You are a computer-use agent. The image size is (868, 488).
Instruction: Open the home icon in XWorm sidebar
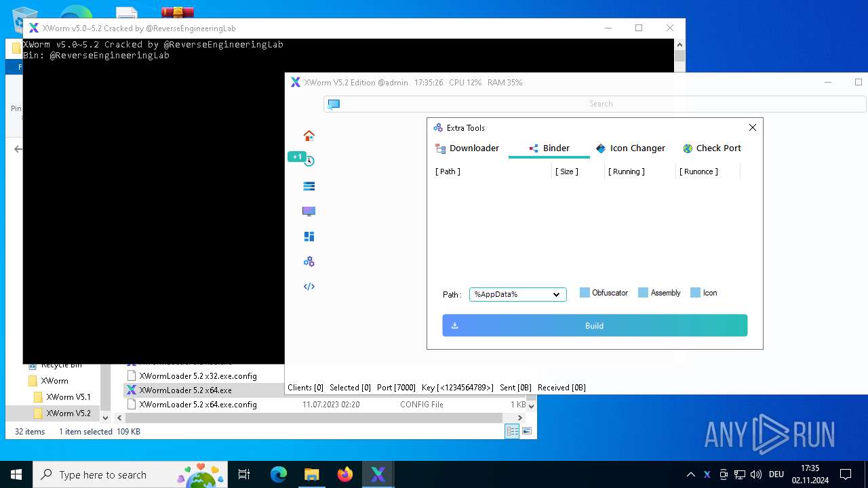[x=309, y=136]
